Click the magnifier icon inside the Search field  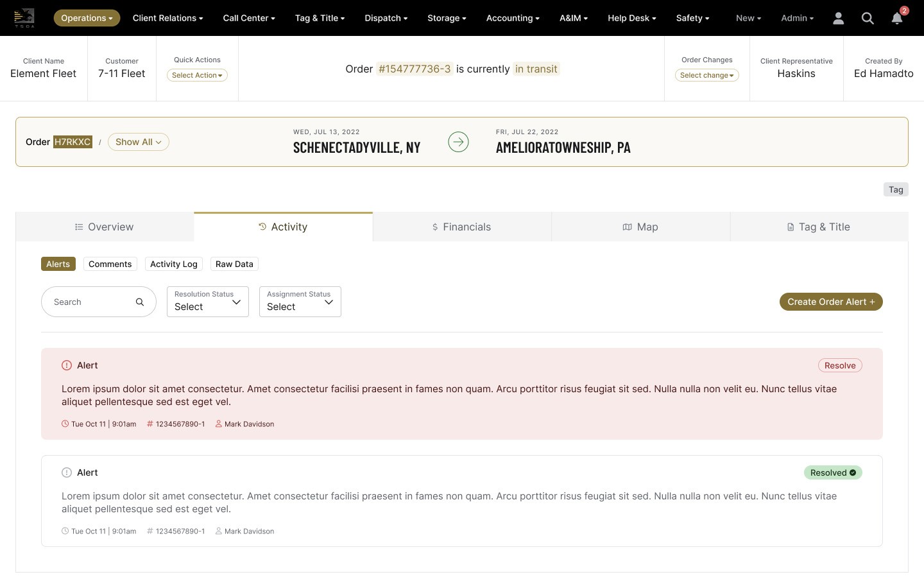(x=140, y=302)
